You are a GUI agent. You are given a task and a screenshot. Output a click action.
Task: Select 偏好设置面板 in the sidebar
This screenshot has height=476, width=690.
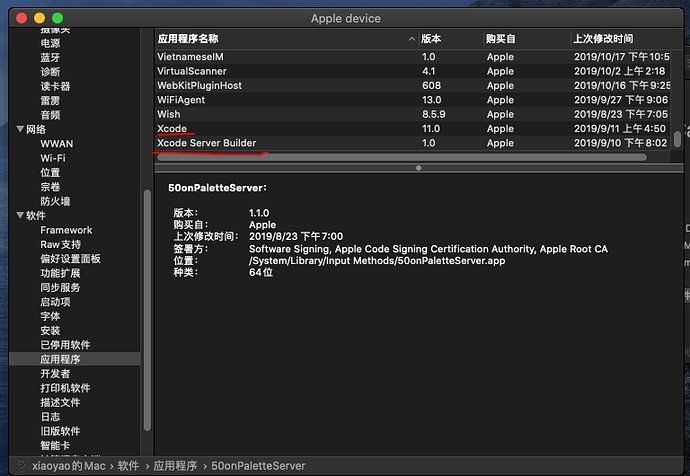pyautogui.click(x=70, y=259)
